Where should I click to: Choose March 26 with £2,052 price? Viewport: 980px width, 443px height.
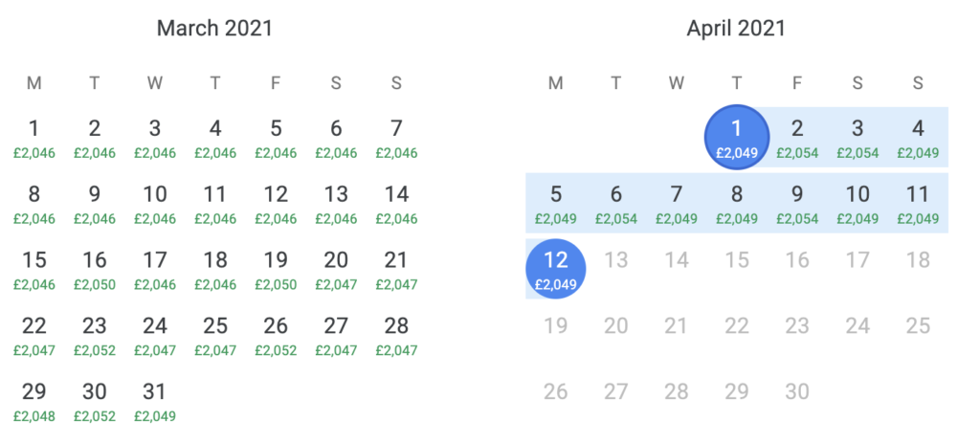tap(276, 335)
